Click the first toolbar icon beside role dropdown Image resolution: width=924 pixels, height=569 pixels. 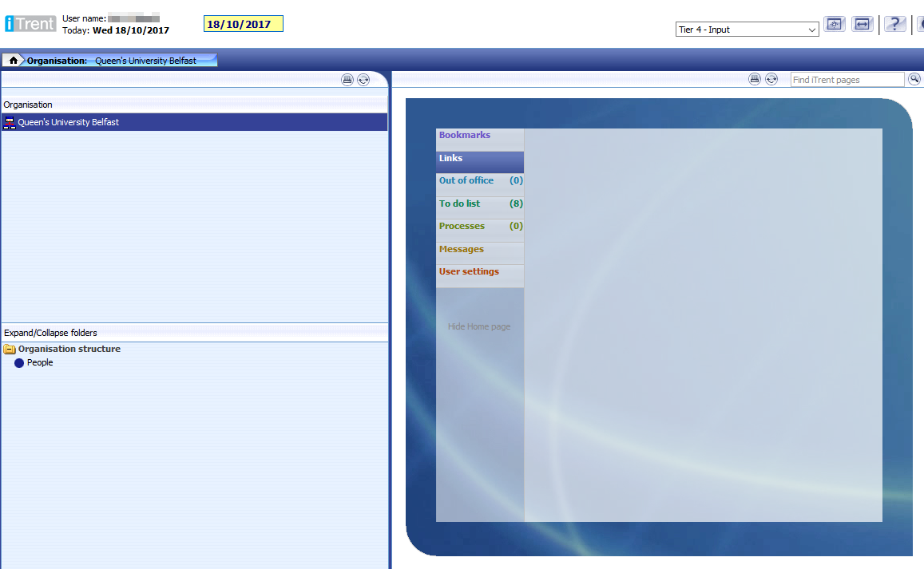tap(834, 25)
